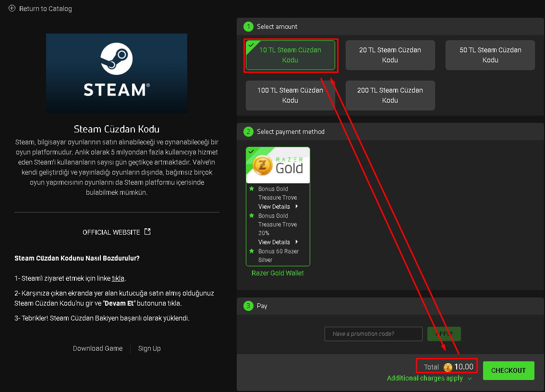Click the green CHECKOUT button
The width and height of the screenshot is (545, 392).
[x=509, y=370]
